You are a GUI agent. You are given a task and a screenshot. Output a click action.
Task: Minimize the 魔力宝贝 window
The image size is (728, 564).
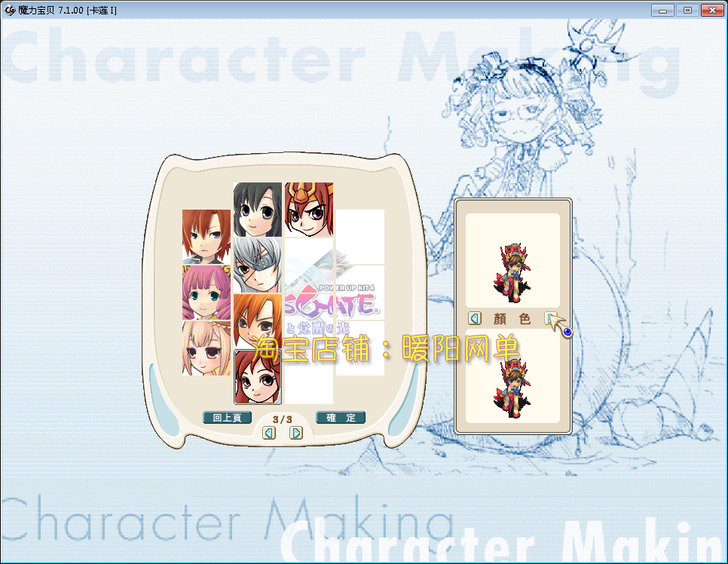pos(662,11)
